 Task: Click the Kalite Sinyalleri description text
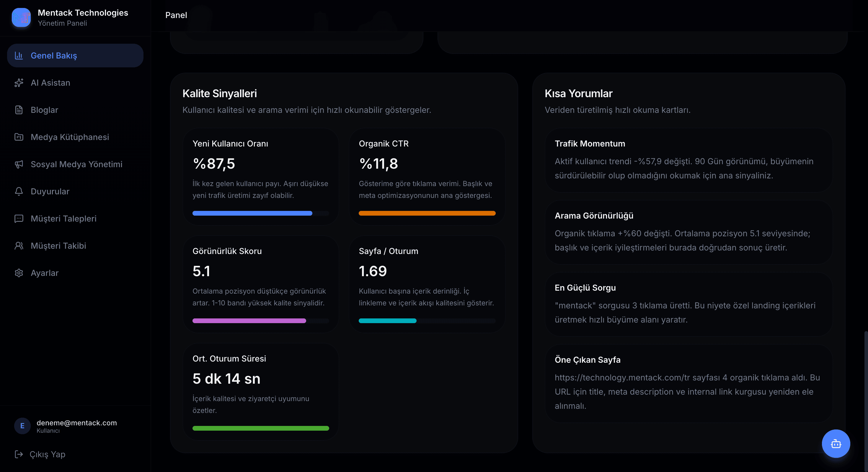click(x=307, y=110)
